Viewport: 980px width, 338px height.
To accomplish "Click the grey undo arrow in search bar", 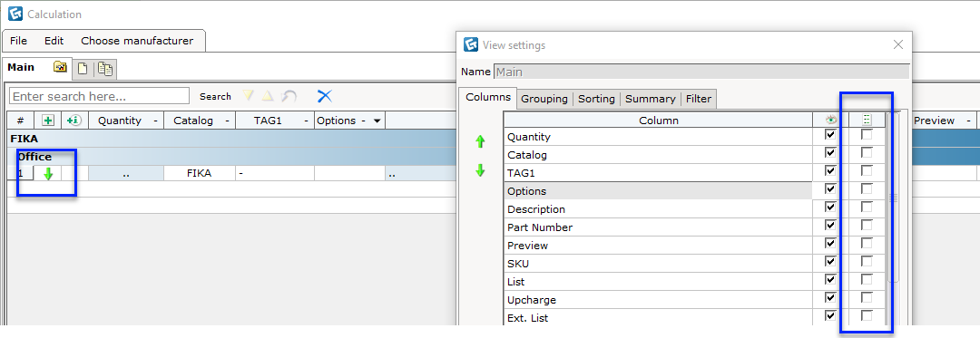I will 289,96.
